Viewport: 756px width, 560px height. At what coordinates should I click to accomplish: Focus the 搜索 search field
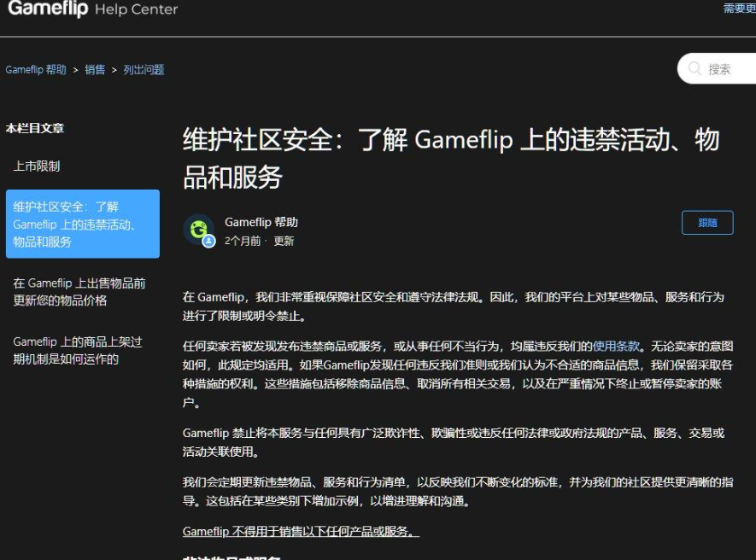tap(717, 68)
